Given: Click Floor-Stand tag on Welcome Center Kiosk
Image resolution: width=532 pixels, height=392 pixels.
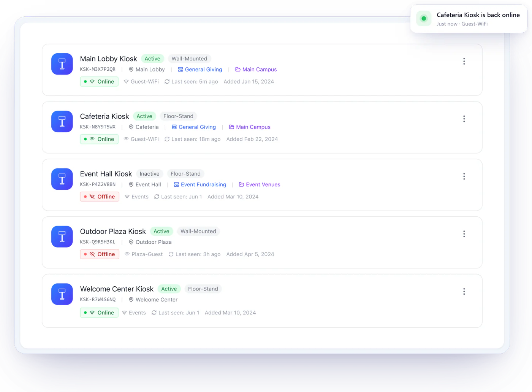Looking at the screenshot, I should tap(203, 289).
